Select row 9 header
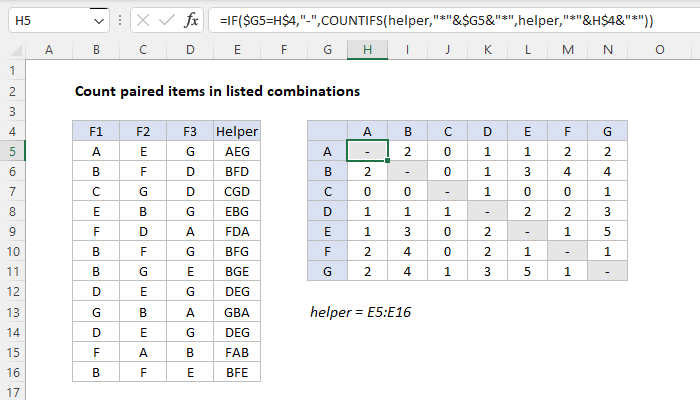Image resolution: width=700 pixels, height=400 pixels. pyautogui.click(x=12, y=232)
